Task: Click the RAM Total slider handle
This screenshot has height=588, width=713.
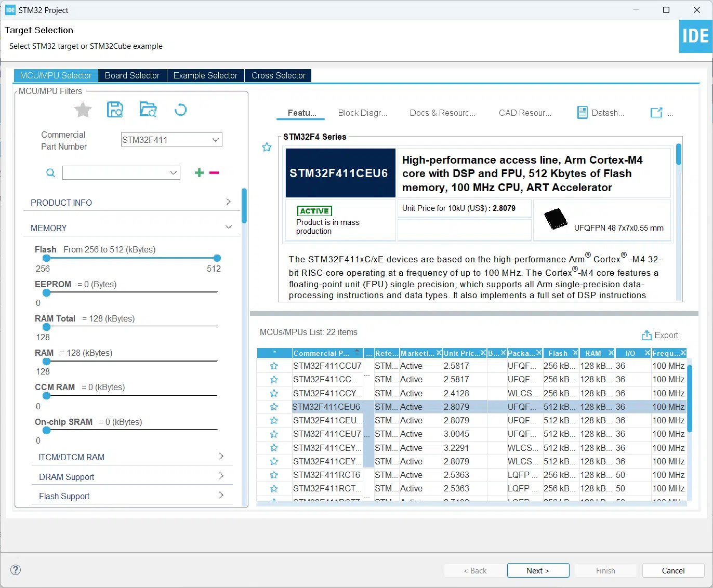Action: tap(47, 327)
